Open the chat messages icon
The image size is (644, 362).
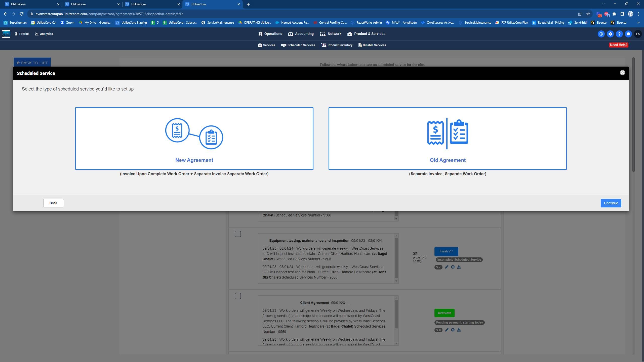pyautogui.click(x=628, y=34)
